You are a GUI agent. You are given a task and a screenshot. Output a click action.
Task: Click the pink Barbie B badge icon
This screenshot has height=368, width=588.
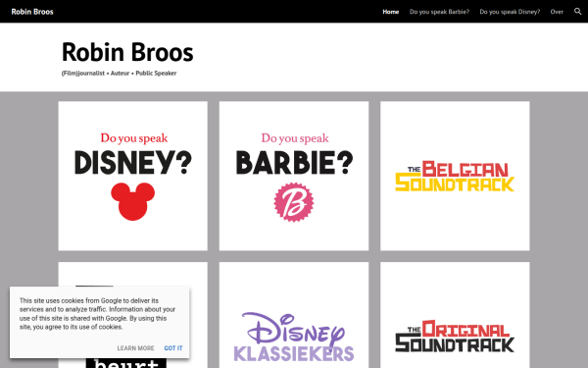pyautogui.click(x=294, y=202)
